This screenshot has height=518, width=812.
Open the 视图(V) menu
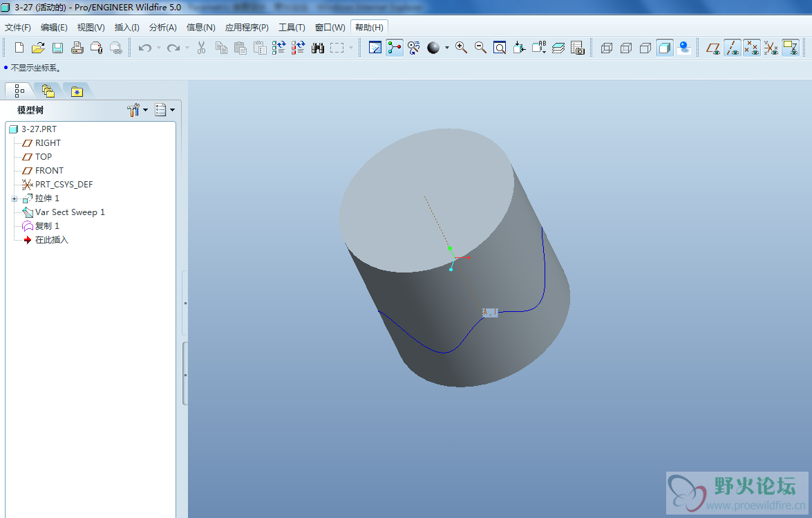click(91, 28)
